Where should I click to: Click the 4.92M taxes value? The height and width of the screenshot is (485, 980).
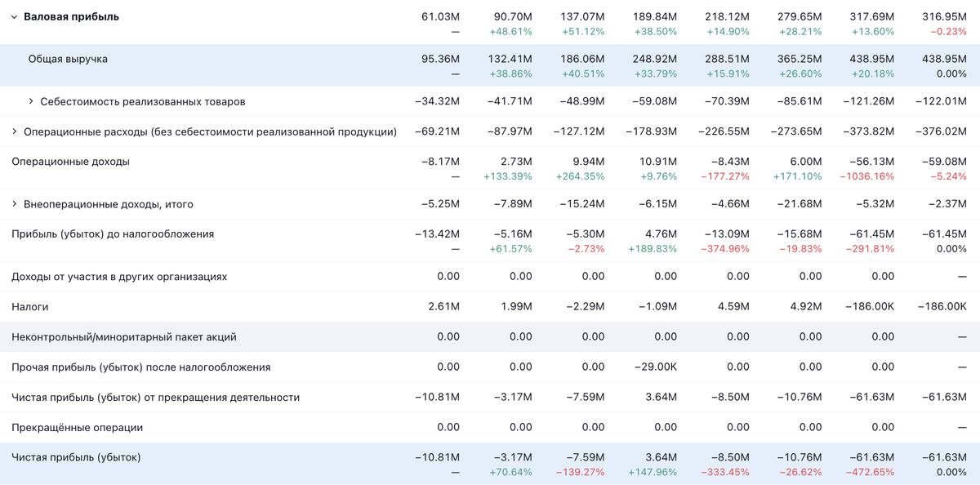809,307
